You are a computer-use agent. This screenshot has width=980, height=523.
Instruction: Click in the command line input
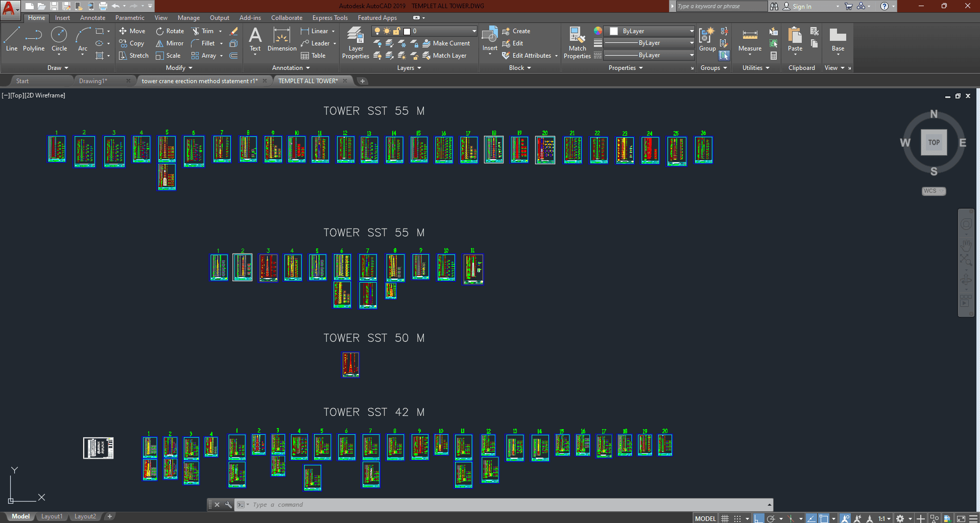(x=460, y=505)
